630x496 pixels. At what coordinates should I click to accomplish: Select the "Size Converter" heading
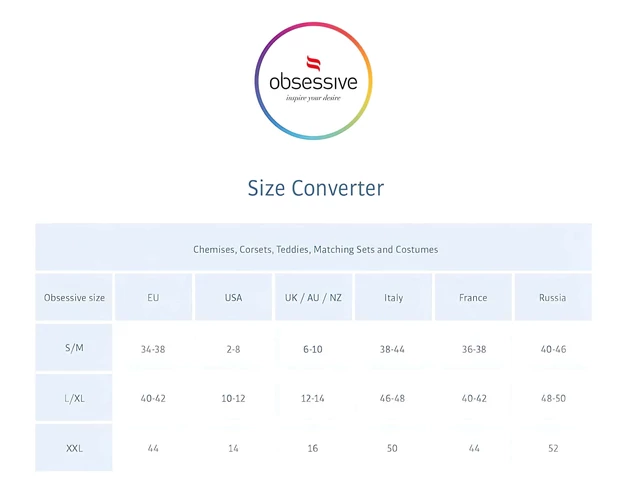(315, 188)
